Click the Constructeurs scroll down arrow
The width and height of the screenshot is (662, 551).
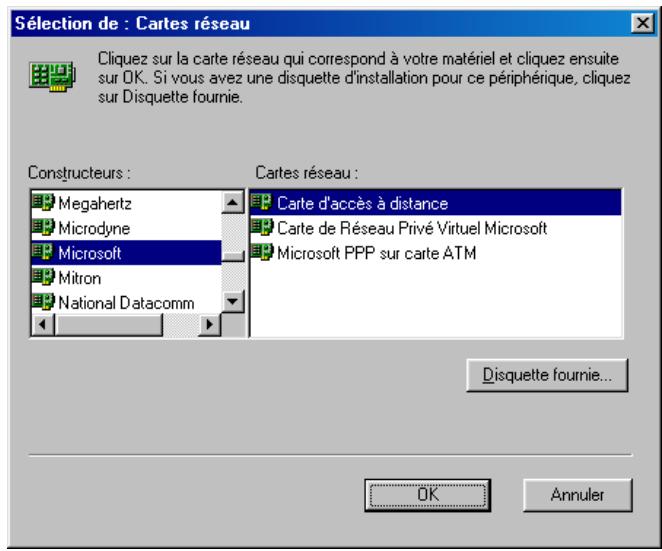233,301
